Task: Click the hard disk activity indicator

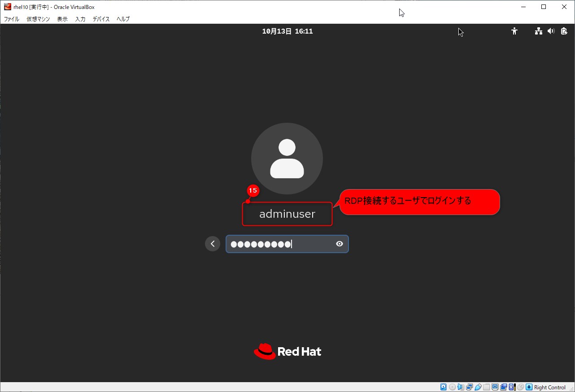Action: coord(443,387)
